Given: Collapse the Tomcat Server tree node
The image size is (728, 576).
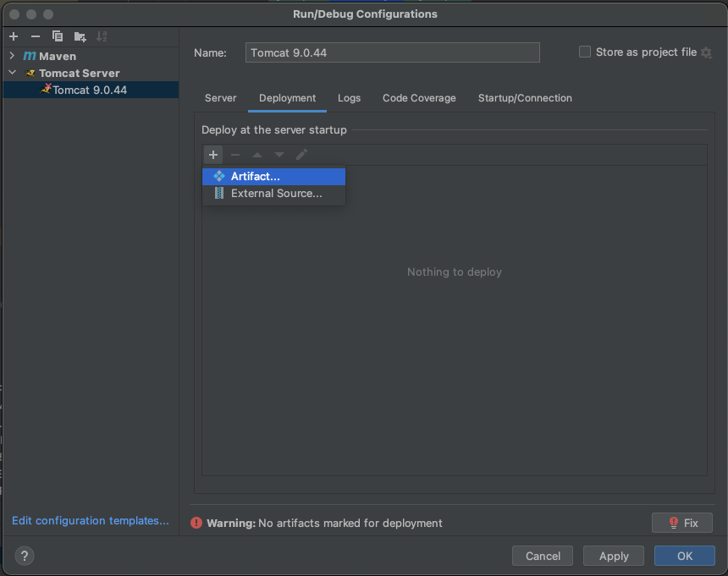Looking at the screenshot, I should [13, 73].
